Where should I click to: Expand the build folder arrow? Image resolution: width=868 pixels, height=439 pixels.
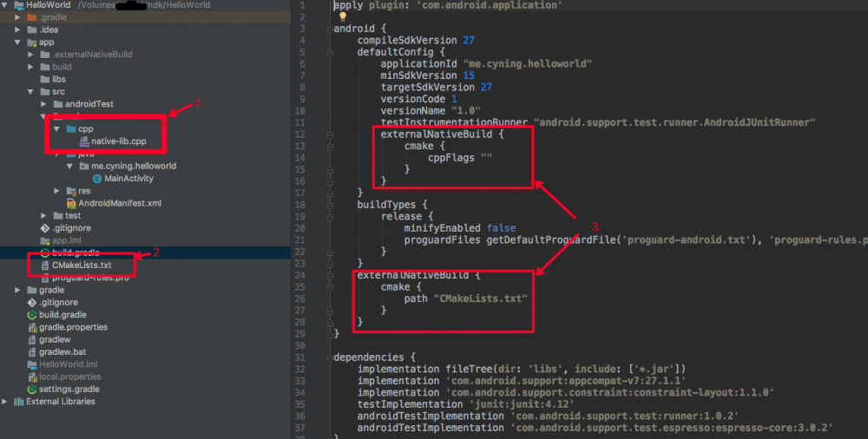[x=31, y=67]
